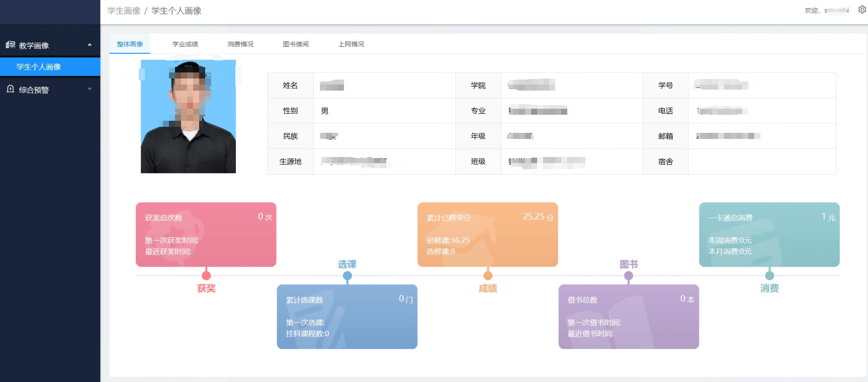Click the 综合预警 alert bell icon
The image size is (868, 382).
point(10,89)
